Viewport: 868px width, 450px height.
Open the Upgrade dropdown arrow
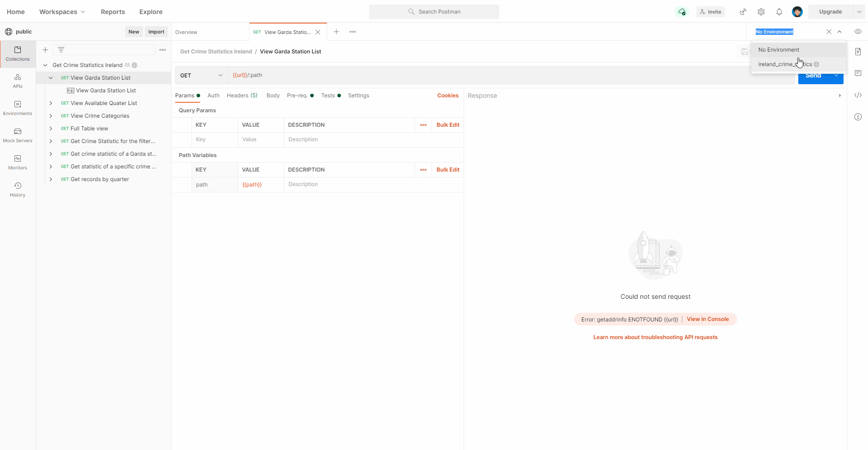pyautogui.click(x=859, y=12)
